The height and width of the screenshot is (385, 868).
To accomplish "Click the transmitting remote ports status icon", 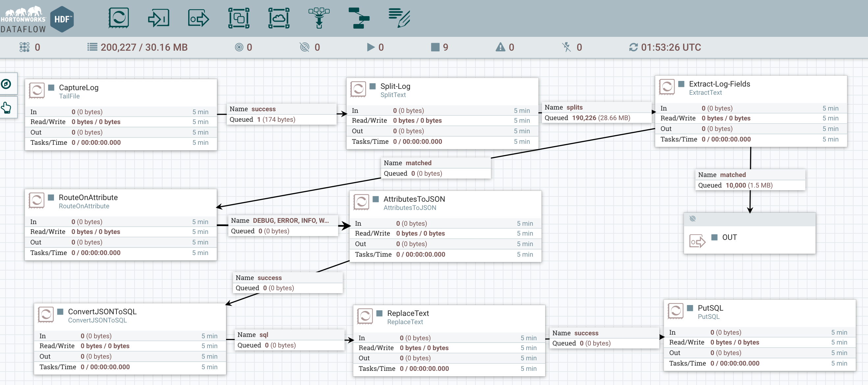I will pyautogui.click(x=239, y=47).
